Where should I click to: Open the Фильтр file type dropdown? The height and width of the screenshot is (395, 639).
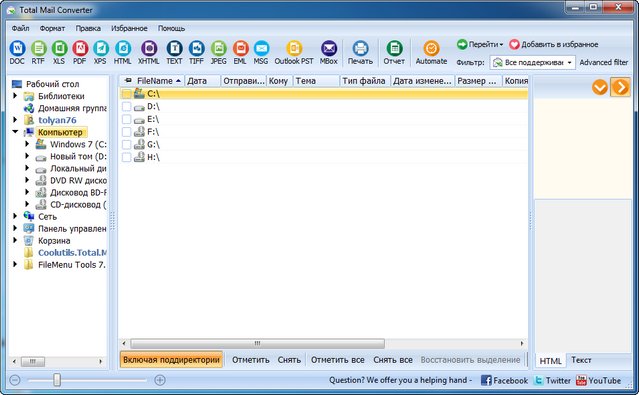532,62
